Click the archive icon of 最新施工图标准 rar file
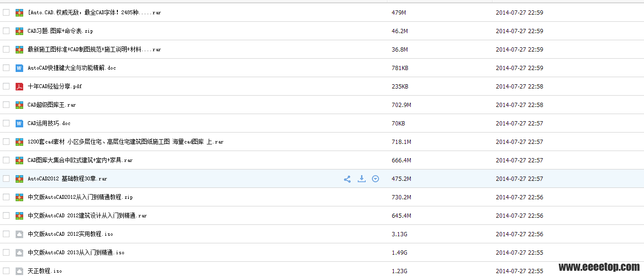The width and height of the screenshot is (644, 276). coord(19,50)
